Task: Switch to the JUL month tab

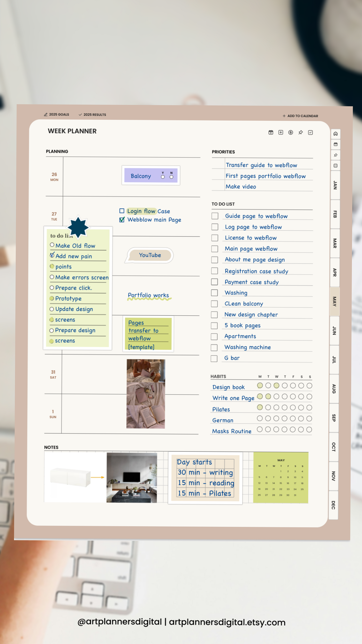Action: [x=334, y=360]
